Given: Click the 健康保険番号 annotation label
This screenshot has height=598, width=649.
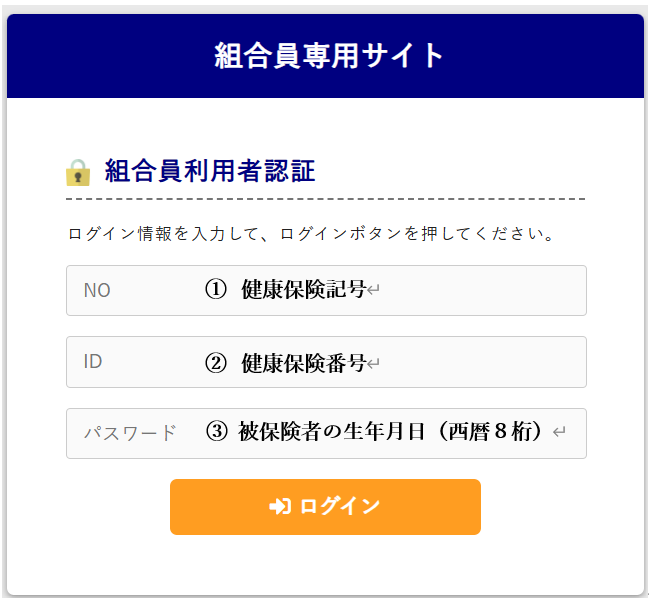Looking at the screenshot, I should coord(304,363).
